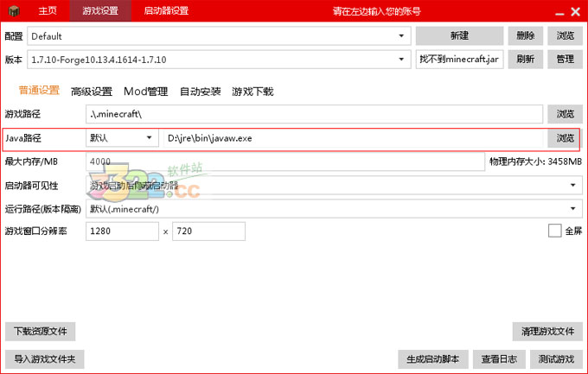Image resolution: width=588 pixels, height=374 pixels.
Task: Close the launcher window
Action: coord(576,11)
